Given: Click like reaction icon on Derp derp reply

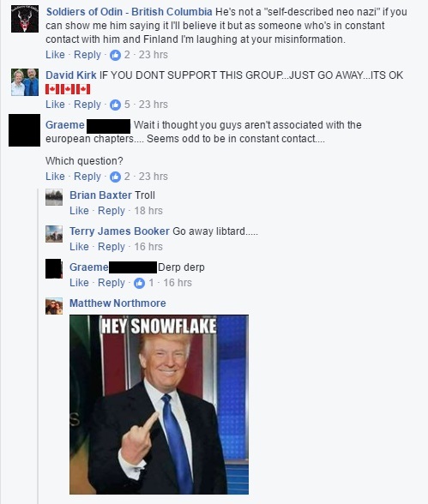Looking at the screenshot, I should (x=139, y=283).
